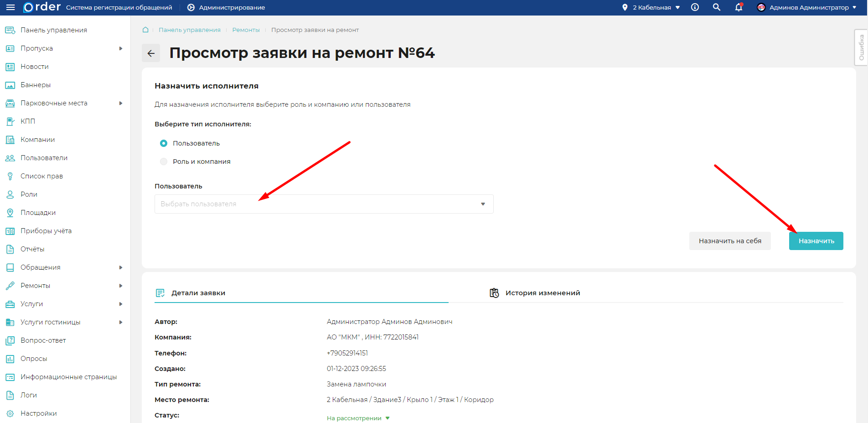The height and width of the screenshot is (423, 868).
Task: Expand the 2 Кабельная location selector
Action: (651, 7)
